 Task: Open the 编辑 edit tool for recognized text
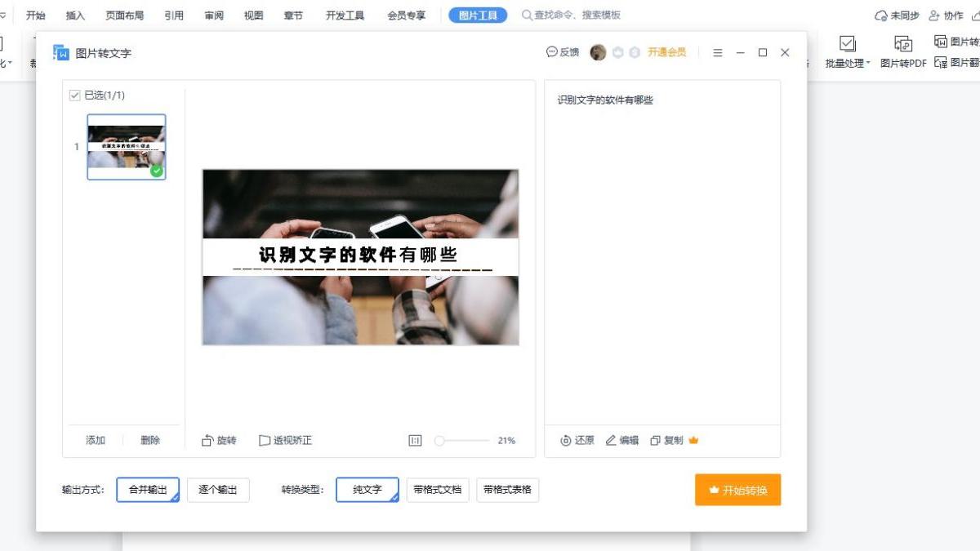click(x=621, y=439)
